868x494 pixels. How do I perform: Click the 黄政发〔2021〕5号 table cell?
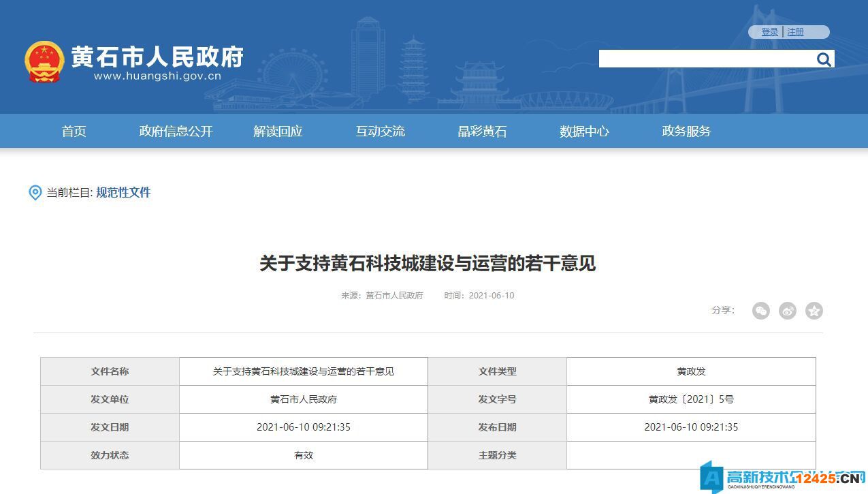coord(691,399)
